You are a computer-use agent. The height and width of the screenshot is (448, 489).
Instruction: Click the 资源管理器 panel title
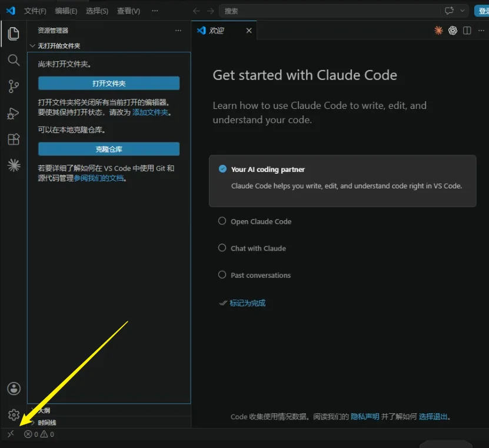tap(53, 30)
